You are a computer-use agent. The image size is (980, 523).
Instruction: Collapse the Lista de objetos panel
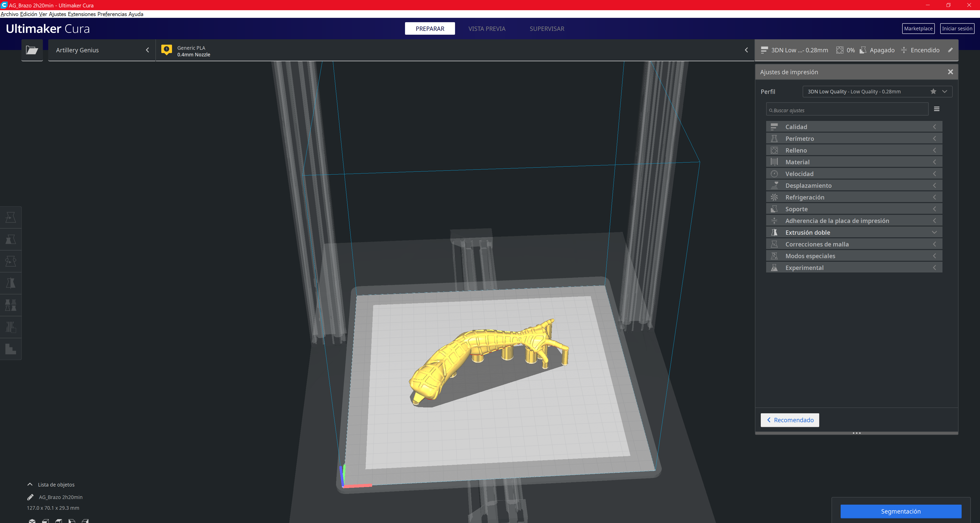pyautogui.click(x=30, y=484)
